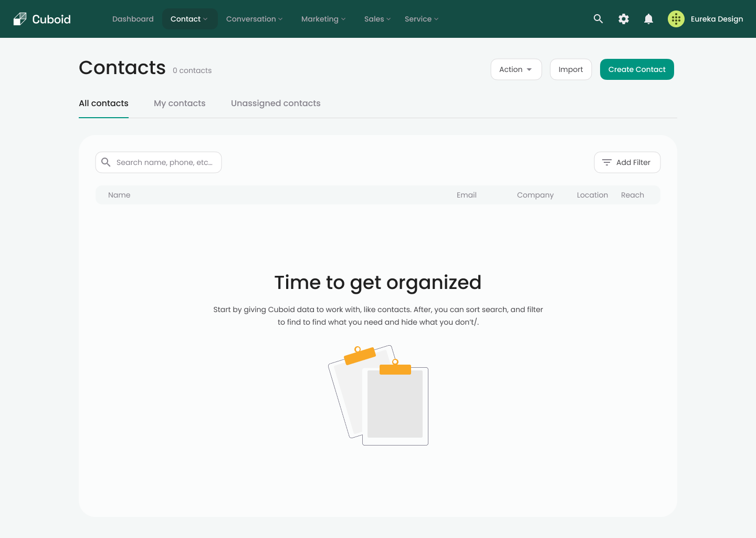Screen dimensions: 756x538
Task: Click the Cuboid logo icon
Action: point(20,19)
